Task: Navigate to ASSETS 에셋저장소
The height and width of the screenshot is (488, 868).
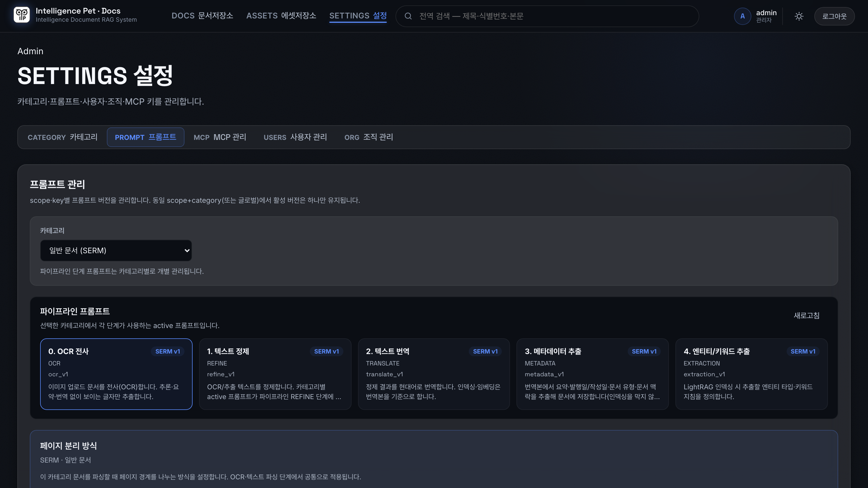Action: click(281, 16)
